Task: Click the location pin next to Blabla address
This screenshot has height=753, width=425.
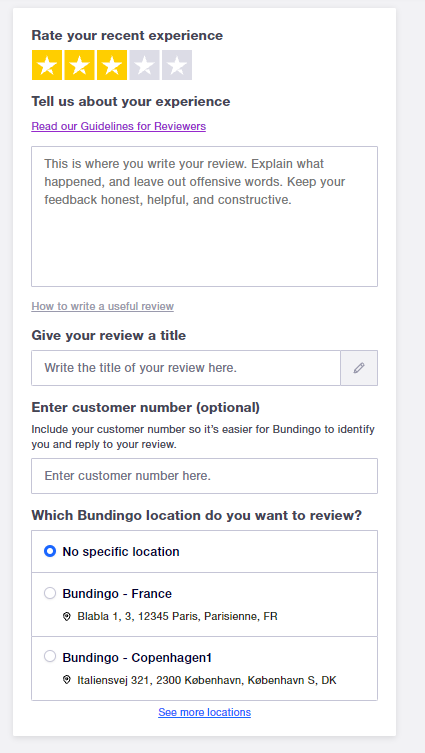Action: point(67,616)
